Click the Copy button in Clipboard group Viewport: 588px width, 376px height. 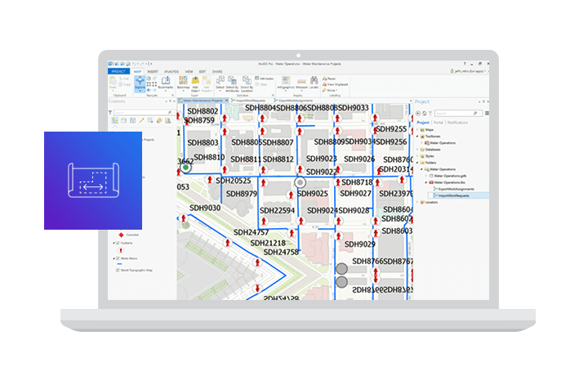point(124,84)
